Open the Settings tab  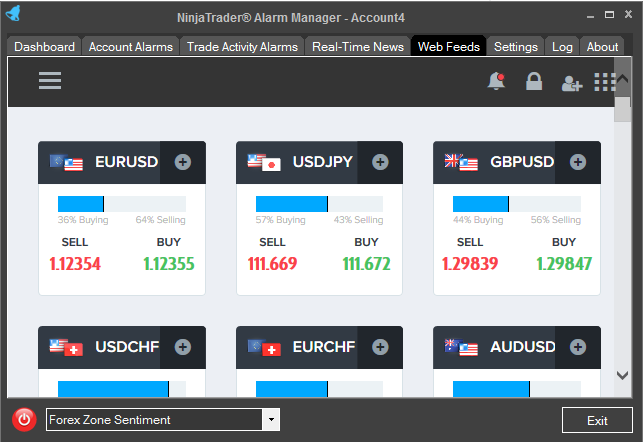(516, 46)
